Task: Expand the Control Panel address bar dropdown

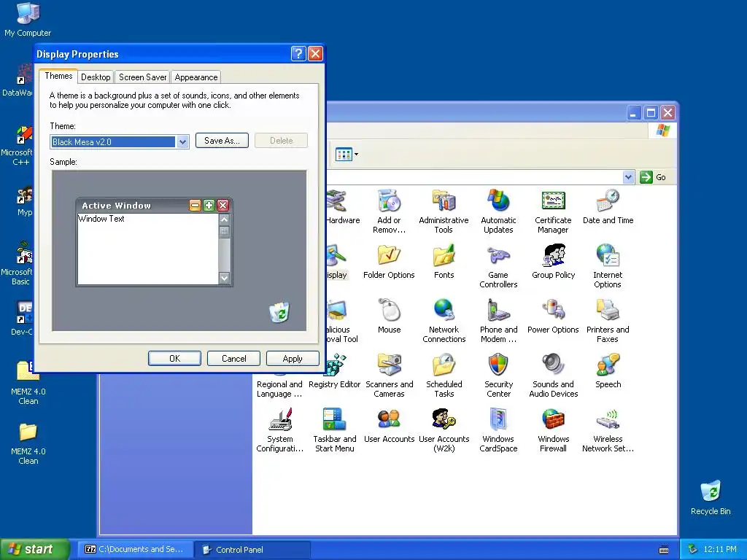Action: (x=628, y=177)
